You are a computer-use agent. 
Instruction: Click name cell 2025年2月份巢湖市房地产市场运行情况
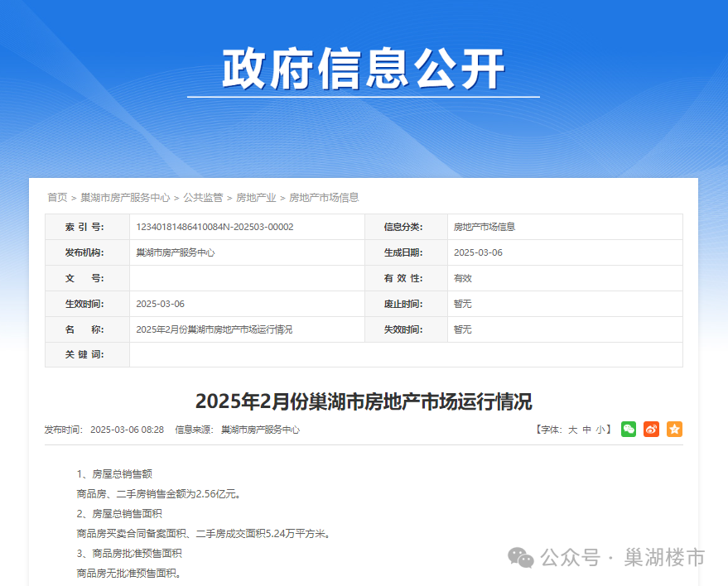[214, 329]
